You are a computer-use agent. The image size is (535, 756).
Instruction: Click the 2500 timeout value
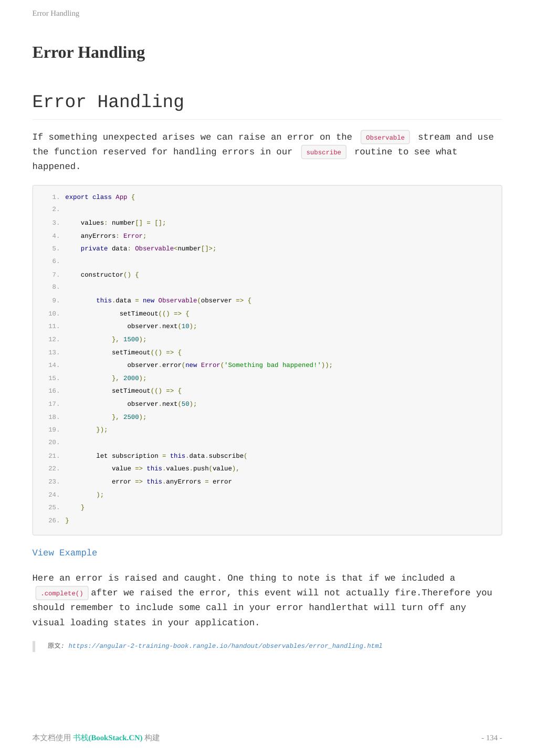pos(131,417)
